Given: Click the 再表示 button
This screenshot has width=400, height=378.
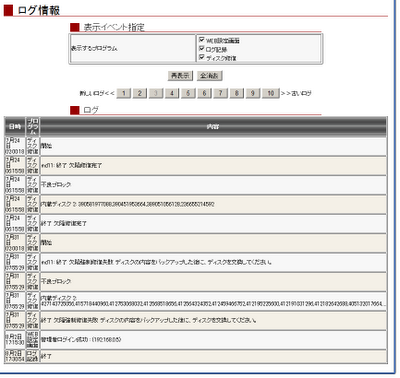Looking at the screenshot, I should click(180, 76).
